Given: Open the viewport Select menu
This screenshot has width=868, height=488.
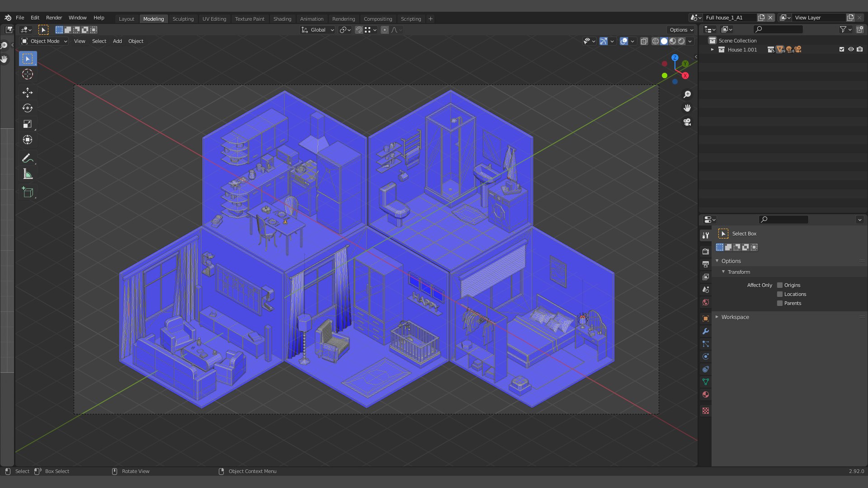Looking at the screenshot, I should (99, 41).
